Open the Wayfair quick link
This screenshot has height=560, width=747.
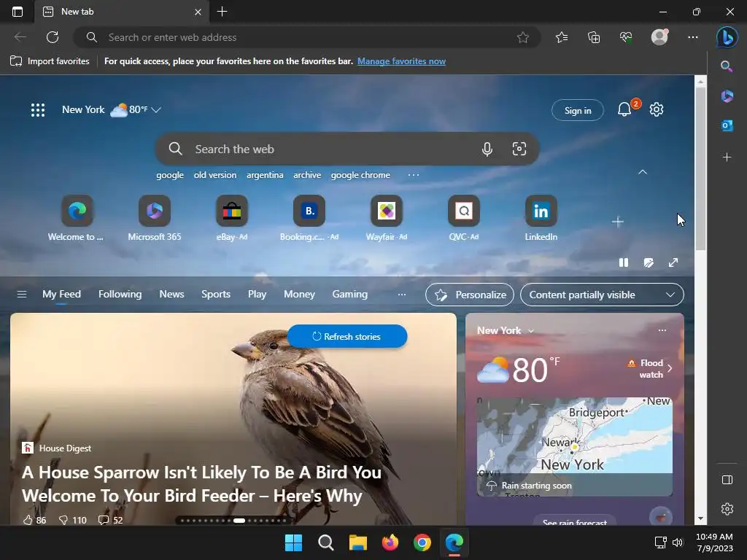pos(387,218)
